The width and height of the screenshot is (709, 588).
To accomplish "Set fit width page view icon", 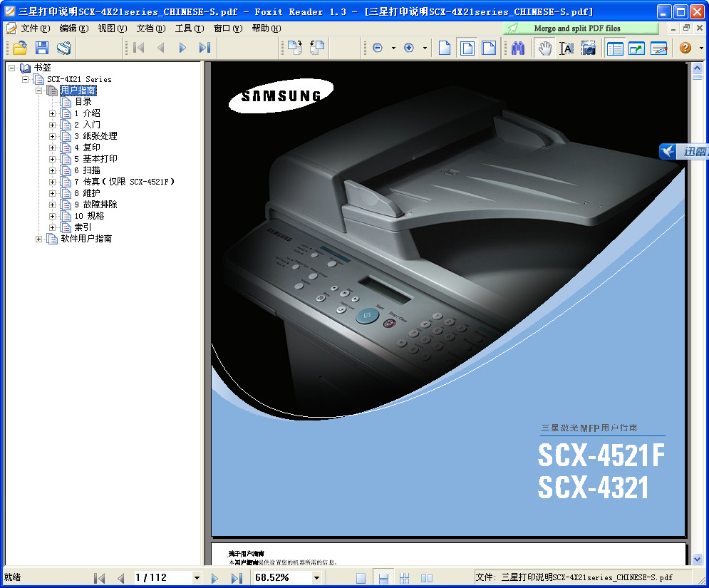I will click(x=489, y=48).
